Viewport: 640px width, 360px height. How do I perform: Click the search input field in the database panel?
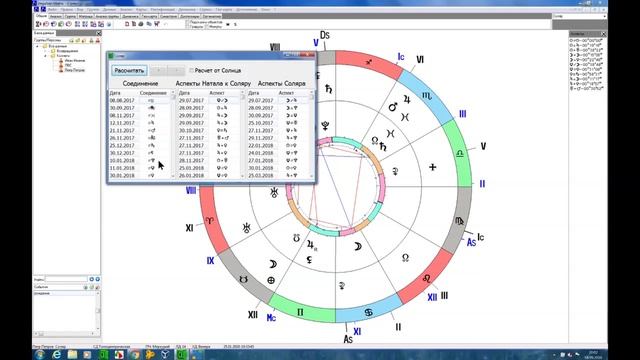click(x=66, y=279)
